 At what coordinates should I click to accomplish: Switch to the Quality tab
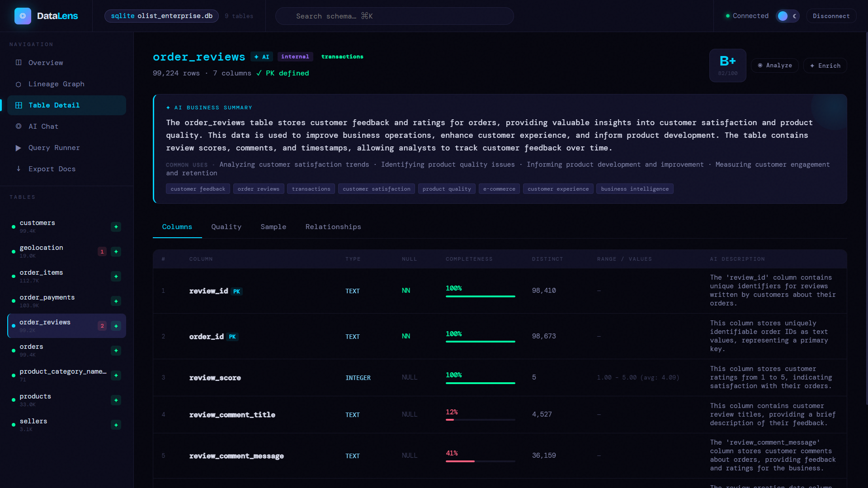[226, 227]
